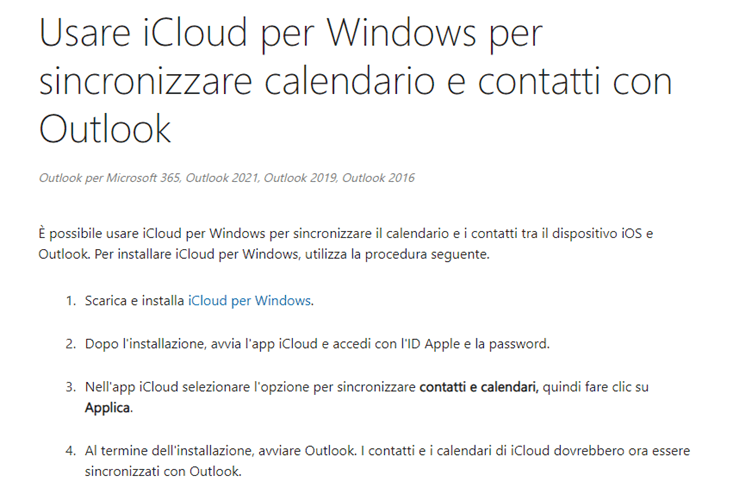Click the step 2 sentence starting with "Dopo l'installazione"

pos(317,344)
